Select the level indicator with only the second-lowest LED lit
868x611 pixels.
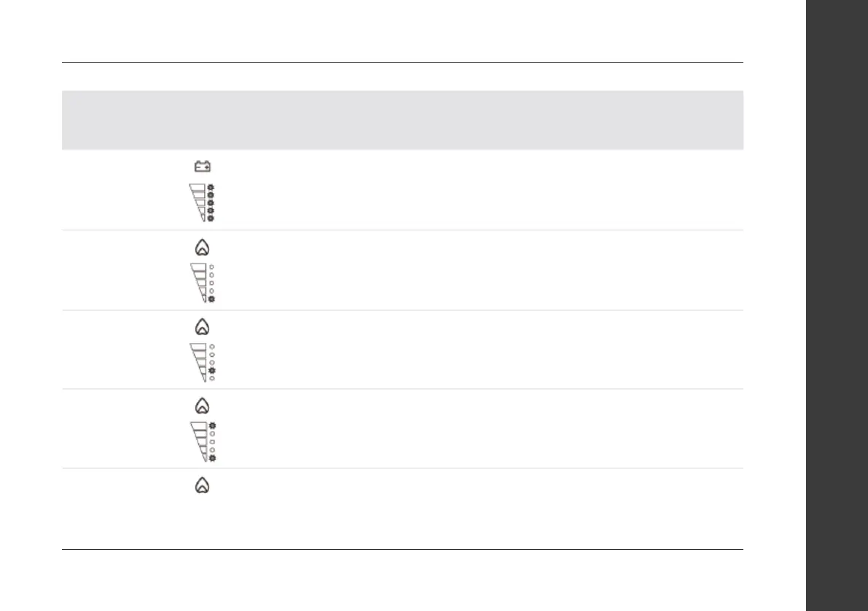[202, 362]
